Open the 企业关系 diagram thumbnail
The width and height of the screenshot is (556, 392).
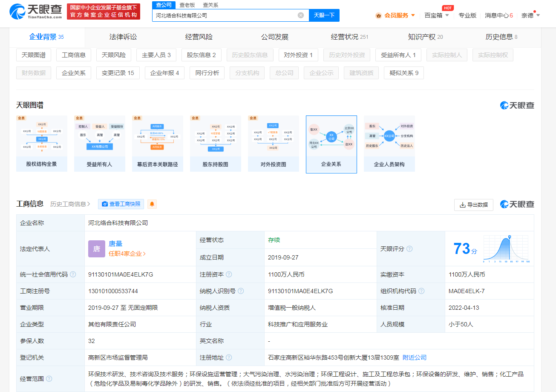coord(331,144)
